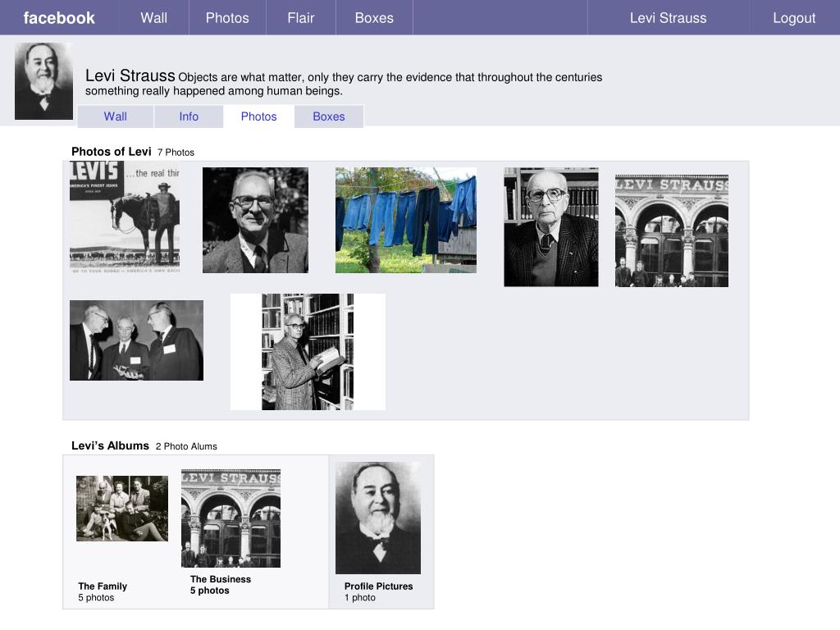The height and width of the screenshot is (630, 840).
Task: Open Boxes in top navigation bar
Action: [374, 18]
